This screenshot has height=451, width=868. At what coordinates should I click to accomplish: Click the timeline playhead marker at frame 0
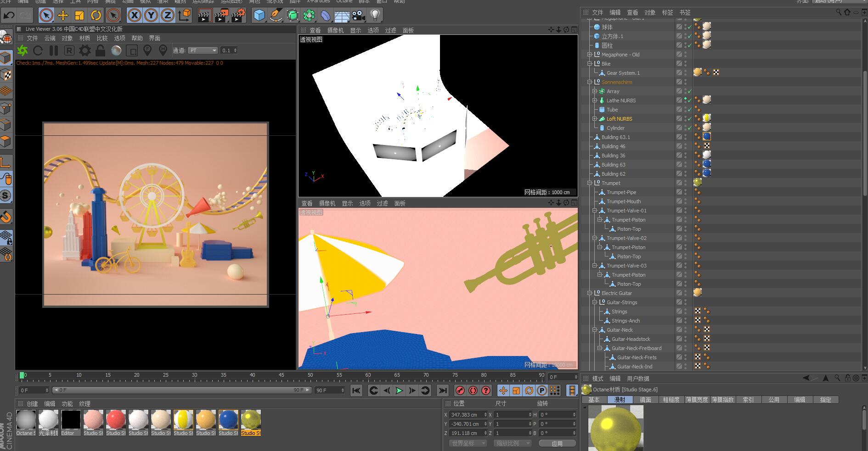(22, 375)
